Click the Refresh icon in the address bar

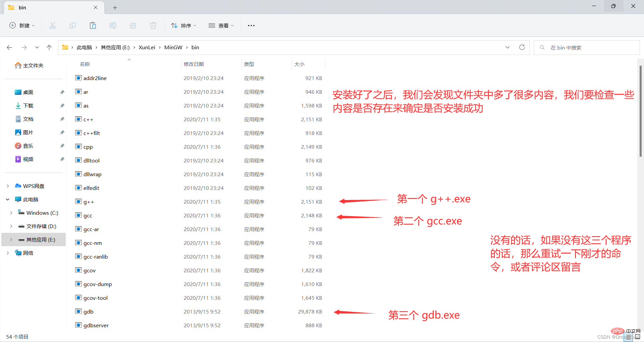point(522,47)
